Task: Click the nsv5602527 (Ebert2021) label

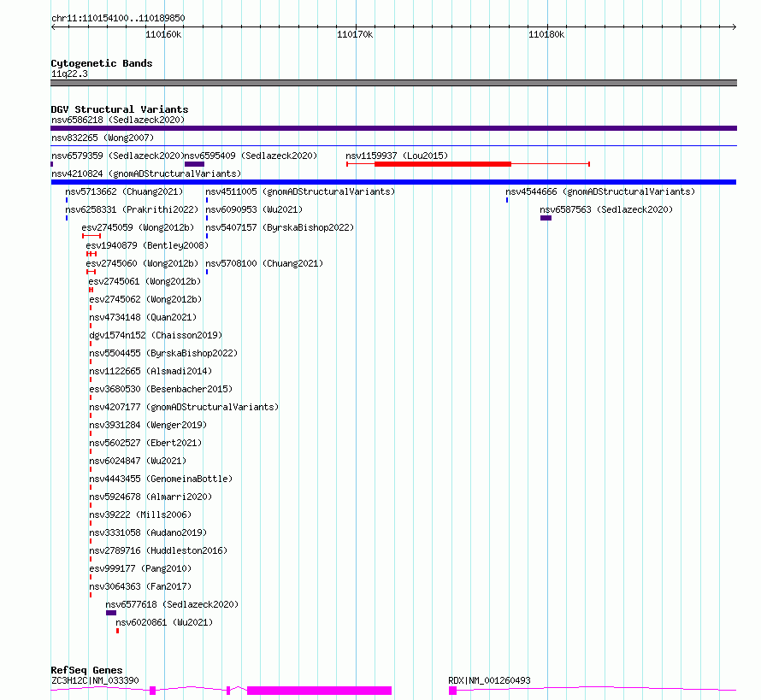Action: [145, 443]
